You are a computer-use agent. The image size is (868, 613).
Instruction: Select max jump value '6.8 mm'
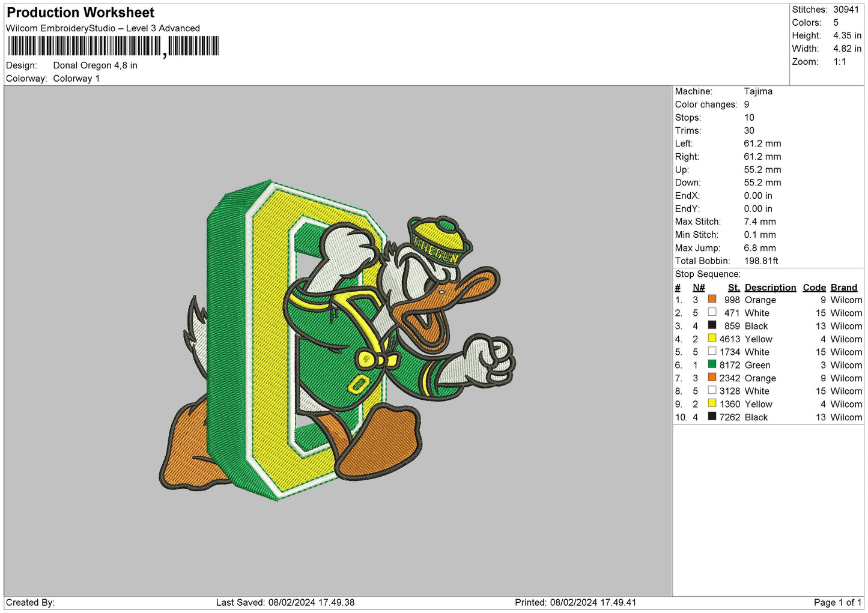click(760, 248)
